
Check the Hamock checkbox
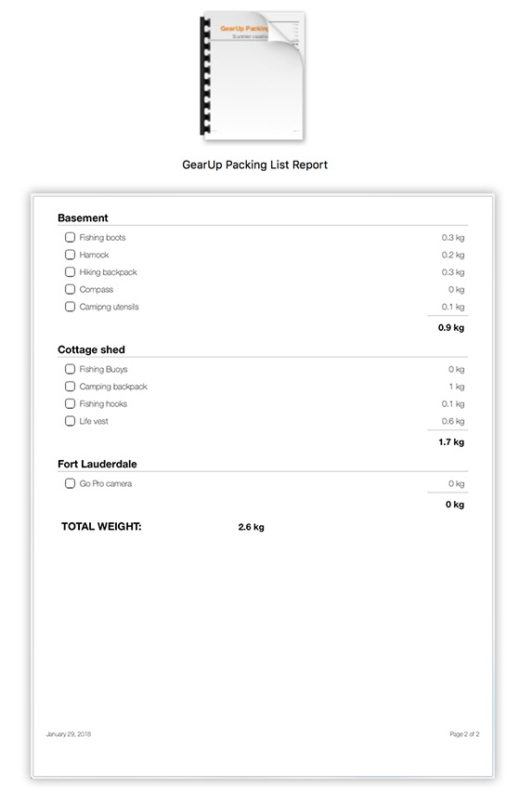70,255
